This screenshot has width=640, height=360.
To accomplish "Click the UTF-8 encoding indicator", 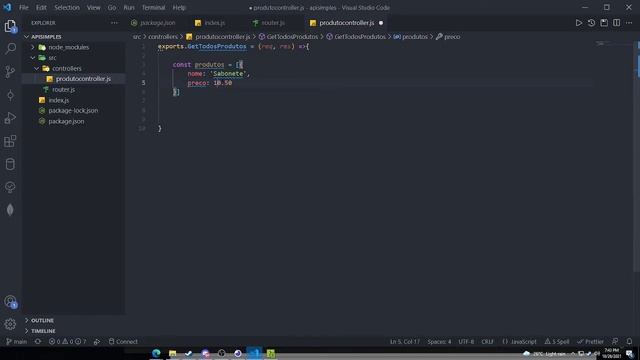I will pyautogui.click(x=466, y=342).
